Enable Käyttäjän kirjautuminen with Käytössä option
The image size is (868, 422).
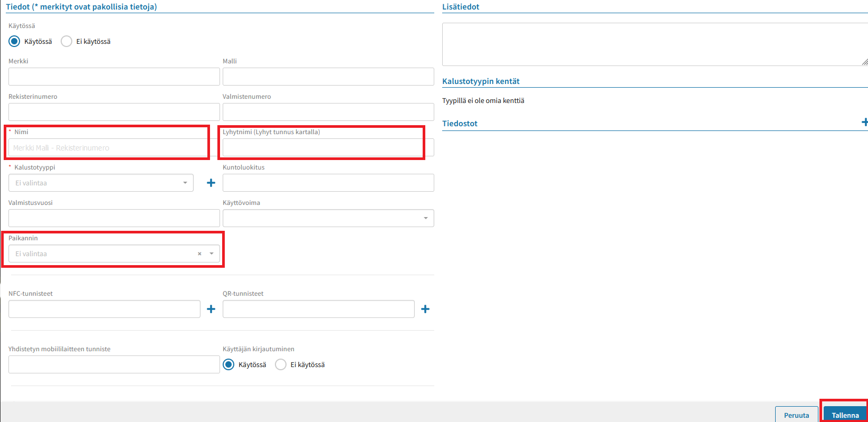coord(228,364)
